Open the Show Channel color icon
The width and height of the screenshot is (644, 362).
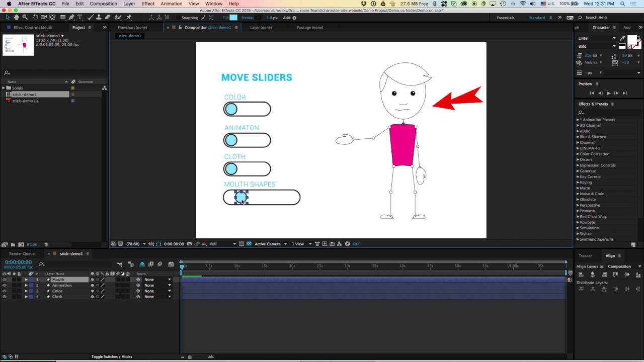coord(205,244)
